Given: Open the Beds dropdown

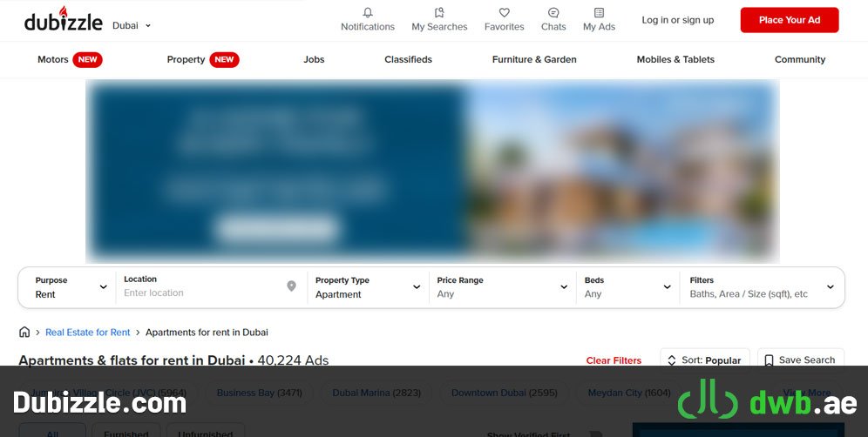Looking at the screenshot, I should pyautogui.click(x=627, y=287).
